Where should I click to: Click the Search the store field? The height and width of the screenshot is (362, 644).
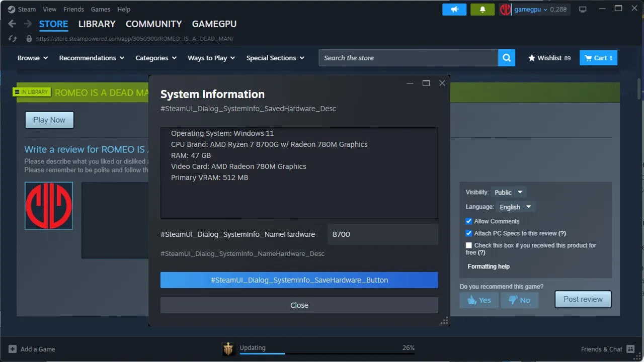(408, 58)
